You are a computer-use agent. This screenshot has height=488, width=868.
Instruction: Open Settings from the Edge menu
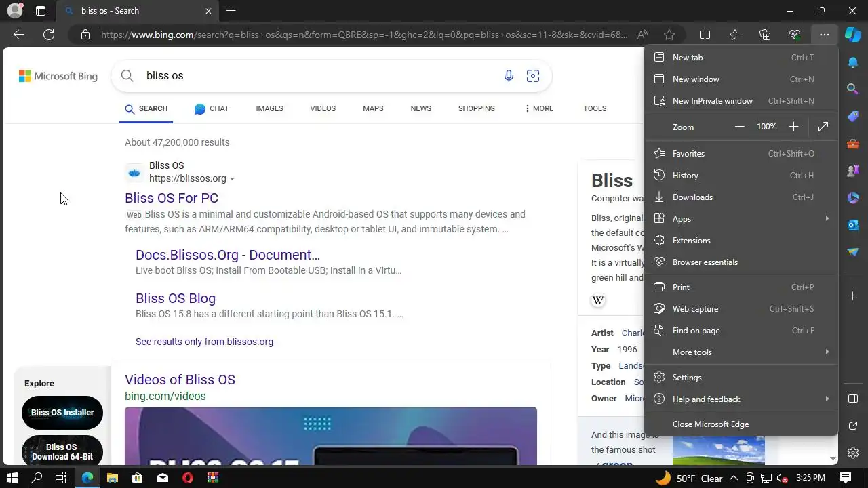(741, 378)
